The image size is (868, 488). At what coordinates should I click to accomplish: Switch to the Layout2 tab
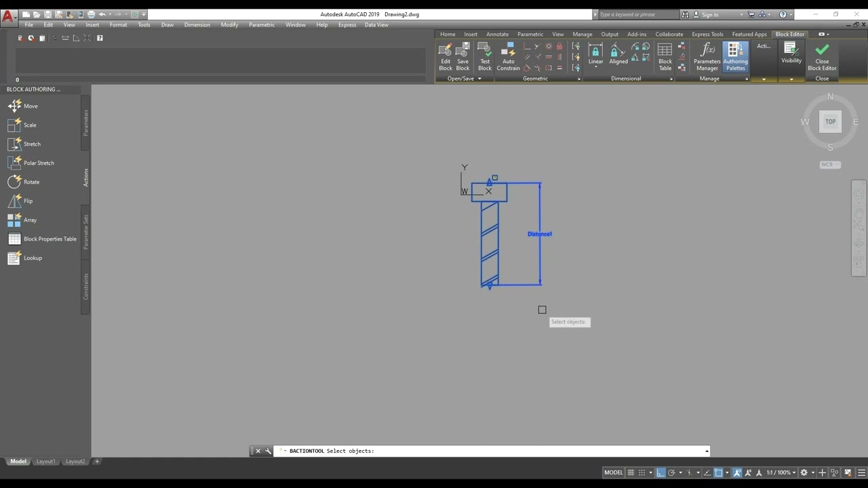75,462
